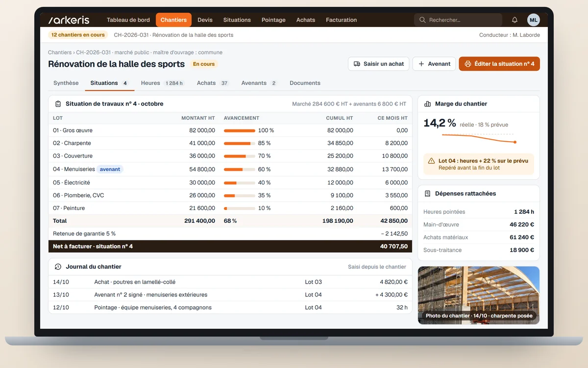Viewport: 588px width, 368px height.
Task: Click Éditer la situation n° 4
Action: [499, 64]
